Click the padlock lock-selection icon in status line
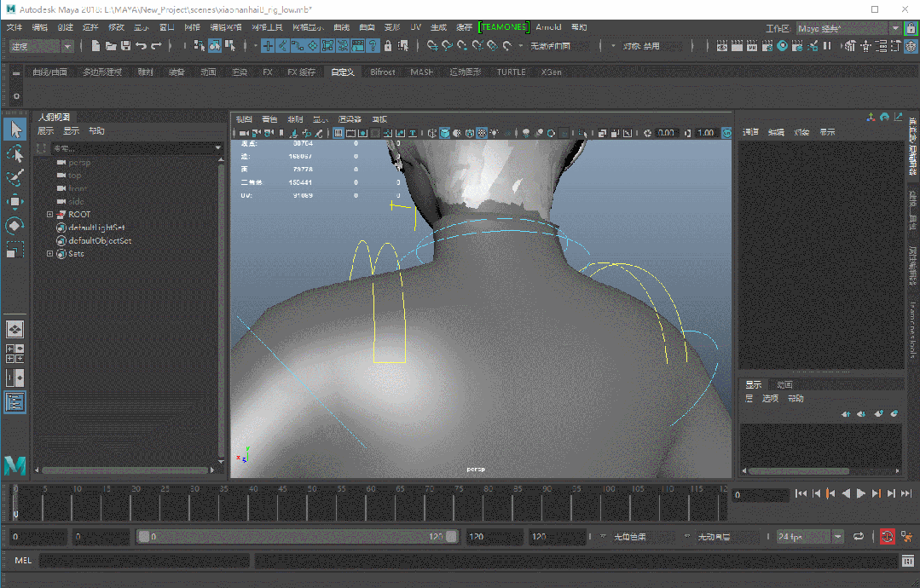This screenshot has height=588, width=920. click(387, 46)
